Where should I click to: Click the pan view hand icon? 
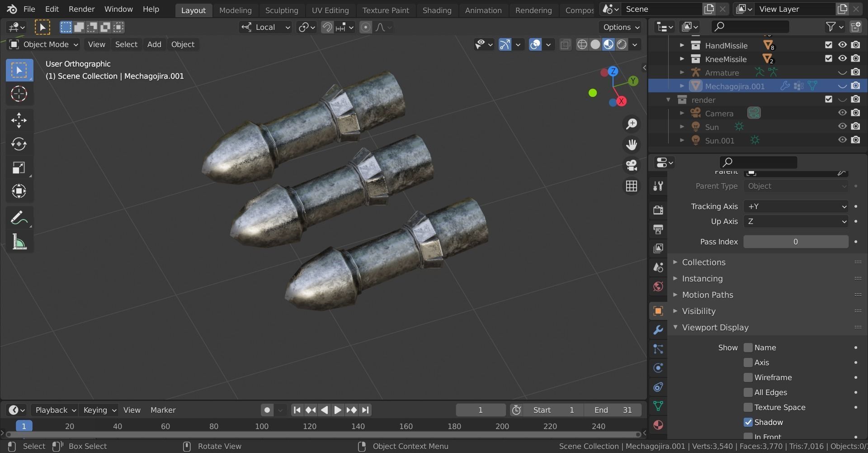(632, 145)
